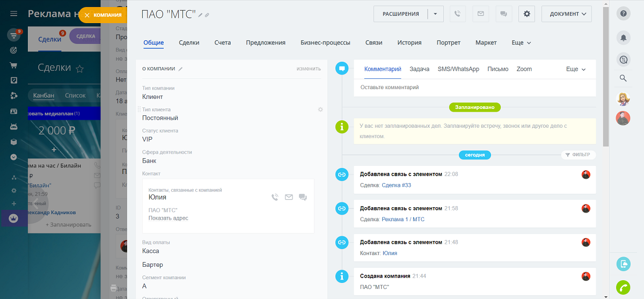
Task: Open the Тип клиента field gear icon
Action: [320, 110]
